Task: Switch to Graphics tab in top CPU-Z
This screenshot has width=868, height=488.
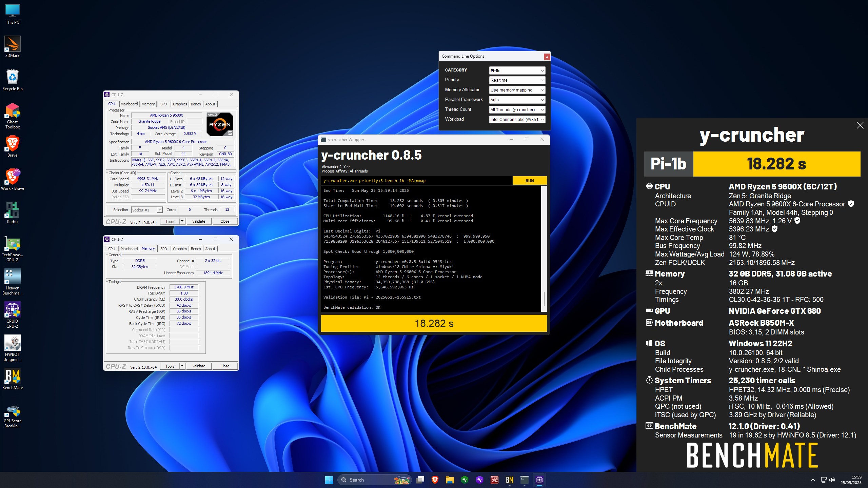Action: [x=180, y=104]
